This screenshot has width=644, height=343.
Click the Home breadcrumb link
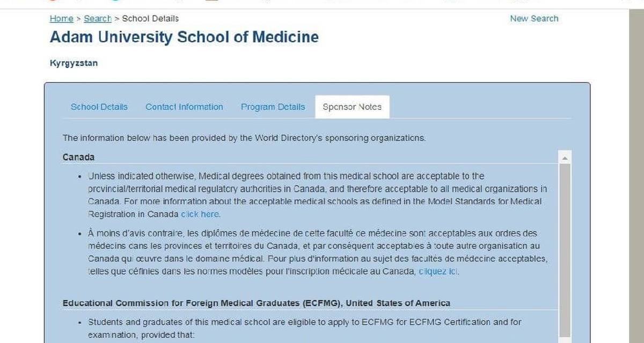pos(61,19)
